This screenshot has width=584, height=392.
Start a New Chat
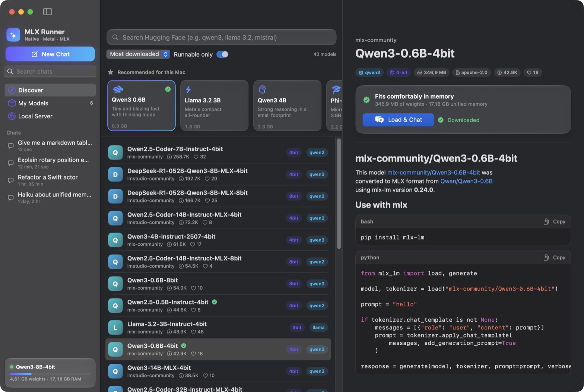[50, 54]
